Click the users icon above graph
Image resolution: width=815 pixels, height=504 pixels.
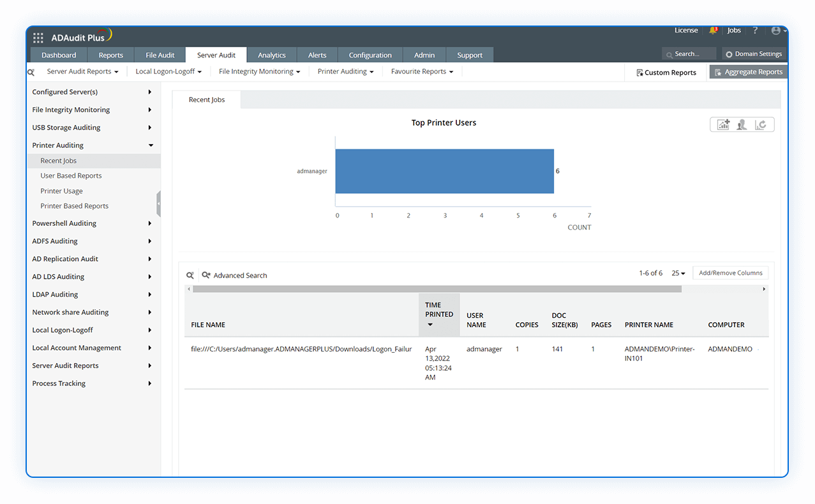742,125
